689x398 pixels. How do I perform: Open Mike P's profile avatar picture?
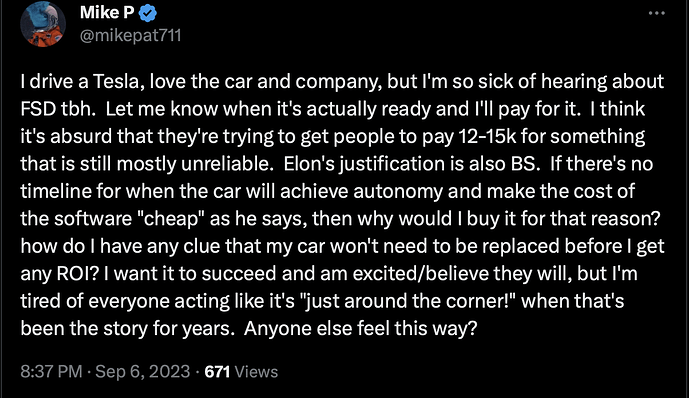[43, 24]
